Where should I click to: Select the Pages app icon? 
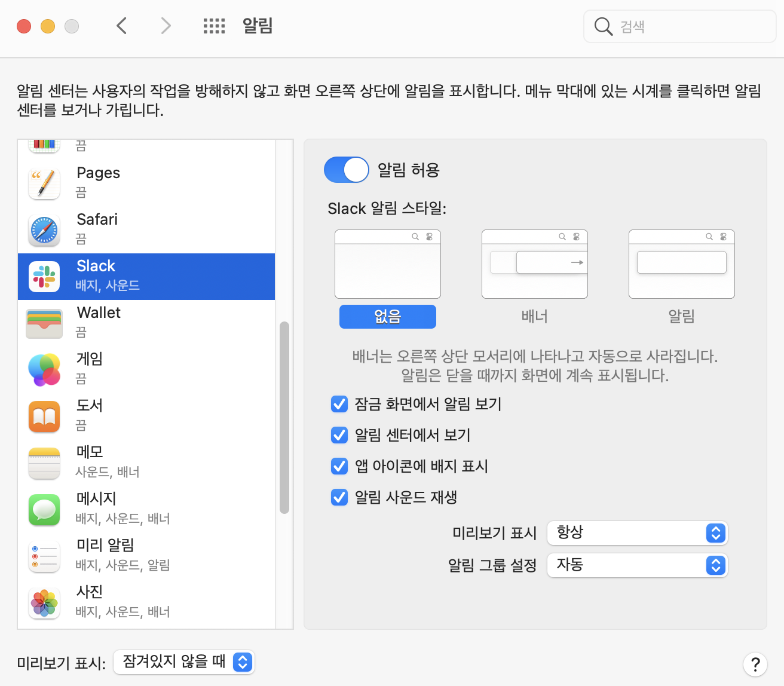point(44,183)
